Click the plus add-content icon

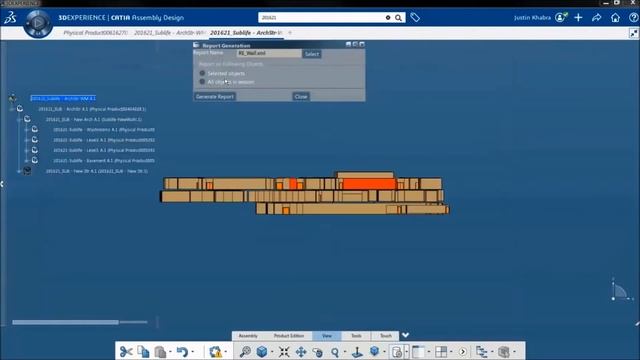(x=578, y=18)
